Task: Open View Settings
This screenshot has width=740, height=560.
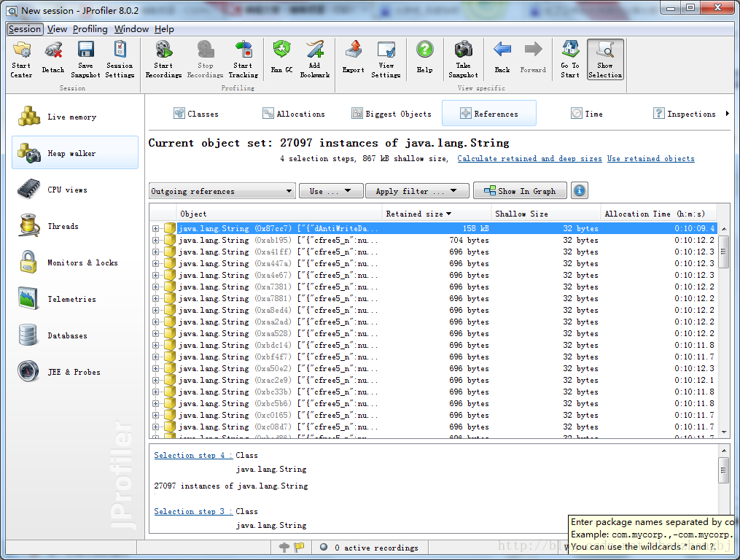Action: point(386,60)
